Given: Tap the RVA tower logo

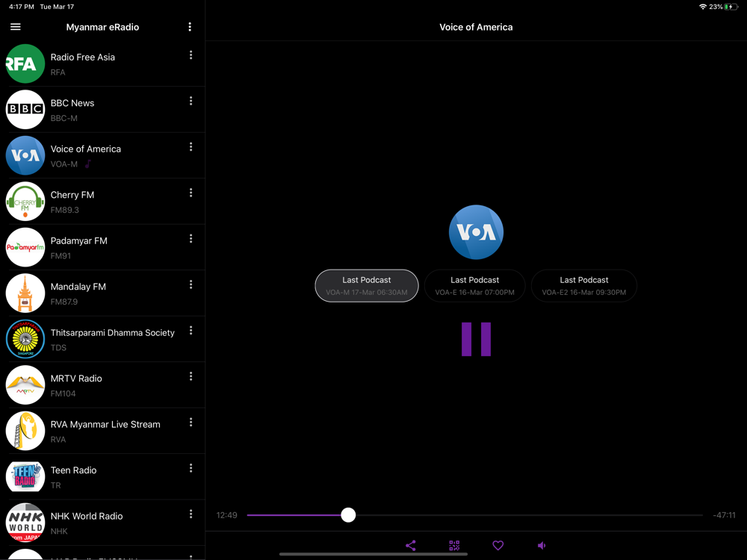Looking at the screenshot, I should [25, 431].
